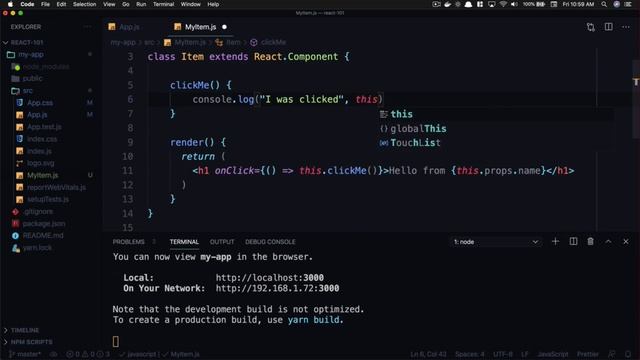Image resolution: width=640 pixels, height=360 pixels.
Task: Open the Open Changes compare icon
Action: coord(591,27)
